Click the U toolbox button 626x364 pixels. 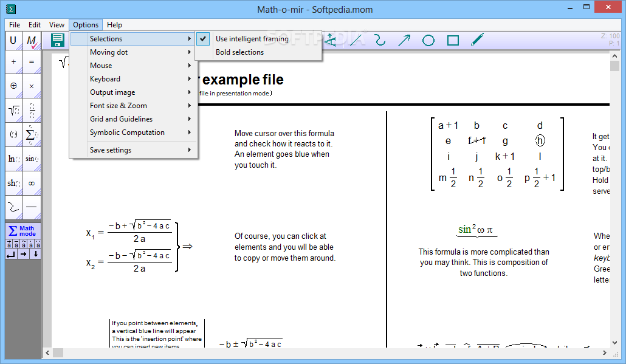[x=13, y=41]
